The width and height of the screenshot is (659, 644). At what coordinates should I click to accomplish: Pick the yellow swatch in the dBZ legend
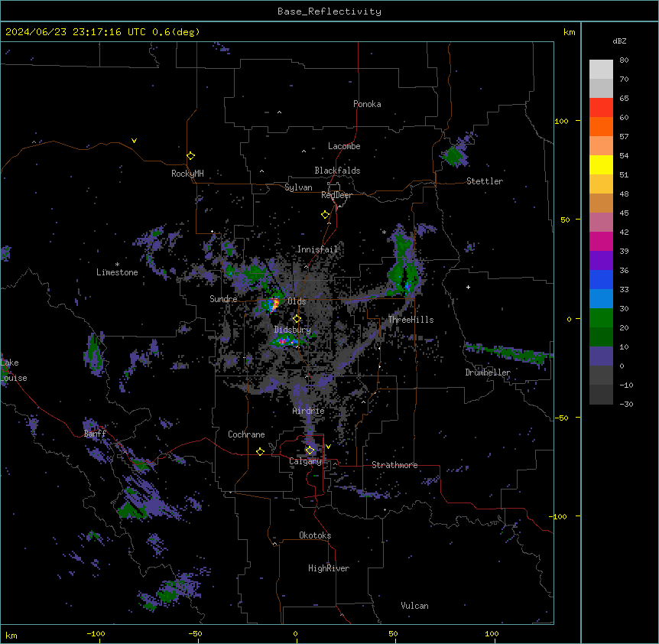601,164
